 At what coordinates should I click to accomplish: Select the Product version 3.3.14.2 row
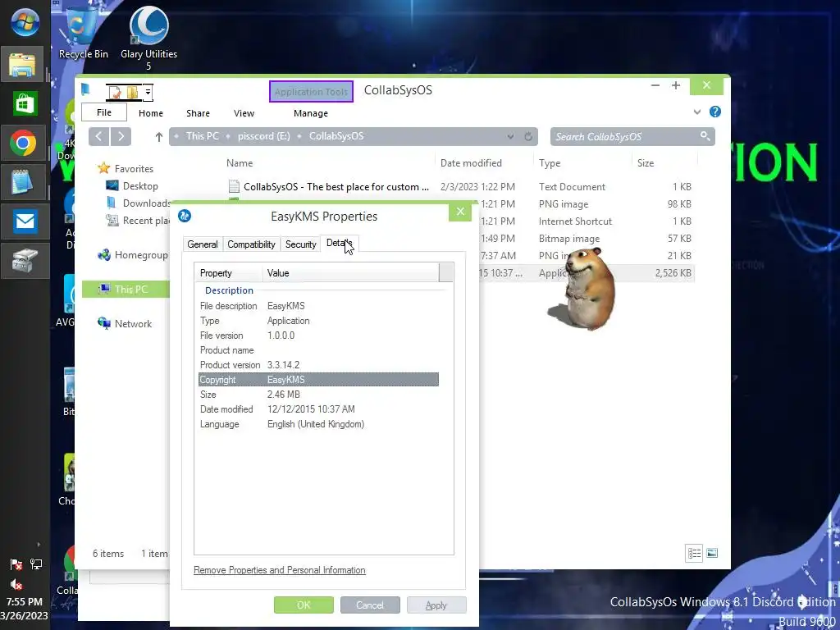click(x=318, y=365)
